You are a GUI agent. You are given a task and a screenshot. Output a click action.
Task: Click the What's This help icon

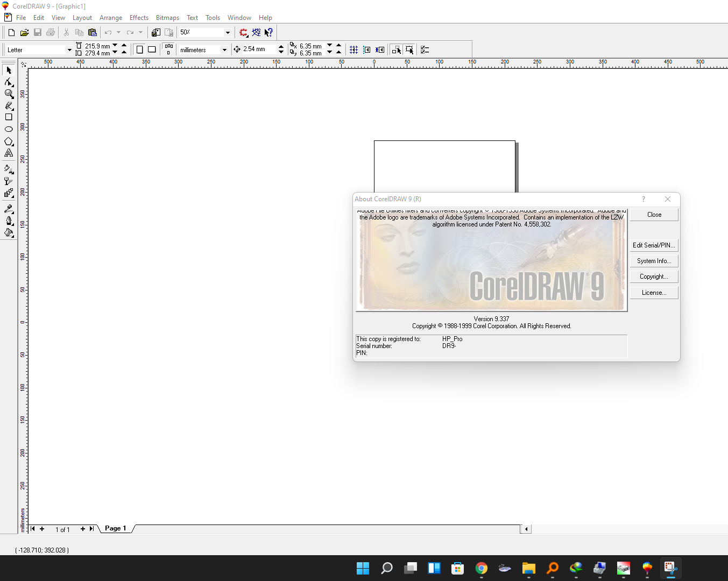(x=268, y=32)
